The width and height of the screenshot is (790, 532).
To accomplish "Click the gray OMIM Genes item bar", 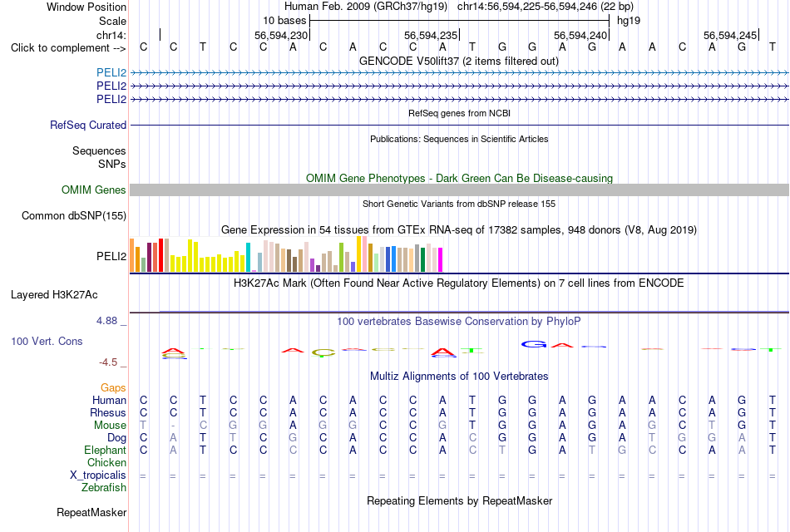I will [459, 190].
